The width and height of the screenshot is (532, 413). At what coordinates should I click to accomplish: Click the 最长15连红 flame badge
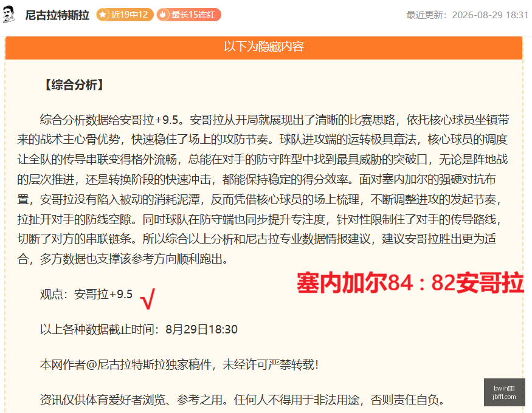tap(188, 15)
